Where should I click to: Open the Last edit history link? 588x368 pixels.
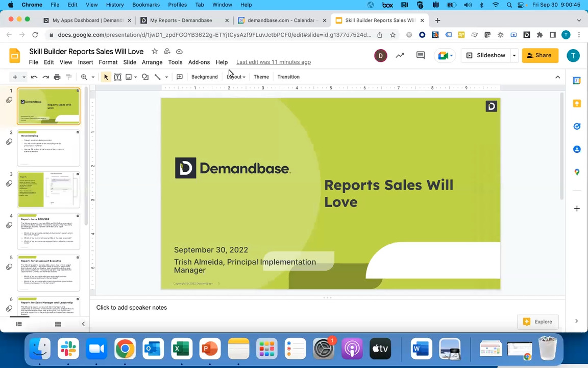click(274, 62)
